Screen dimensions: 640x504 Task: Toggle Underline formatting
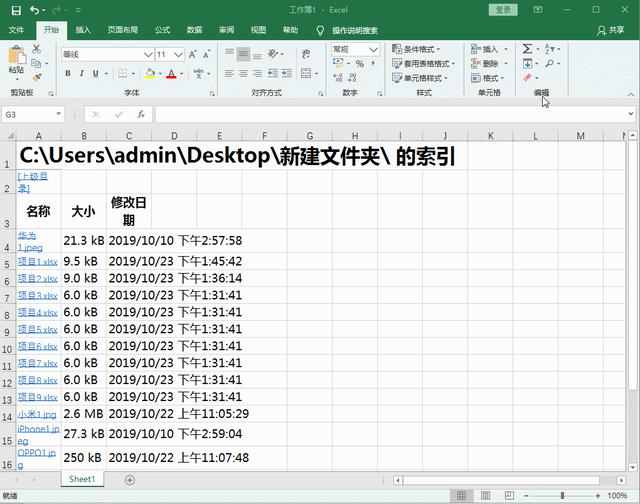[x=96, y=73]
